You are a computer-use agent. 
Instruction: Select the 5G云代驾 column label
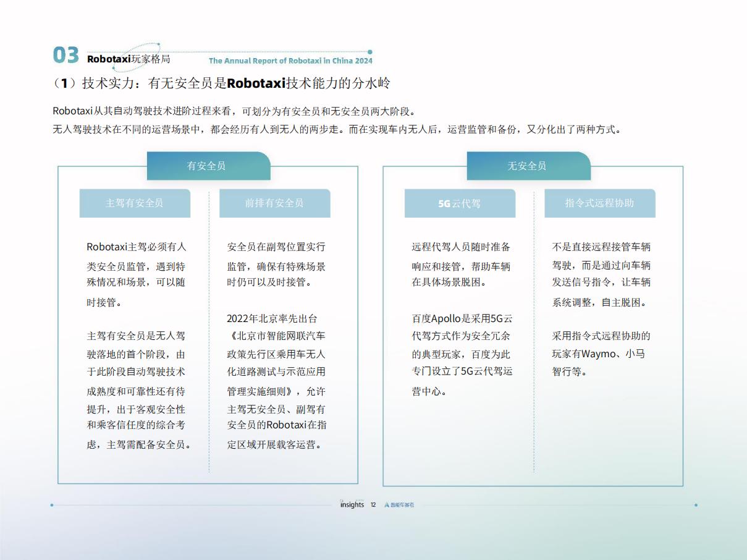click(x=460, y=203)
